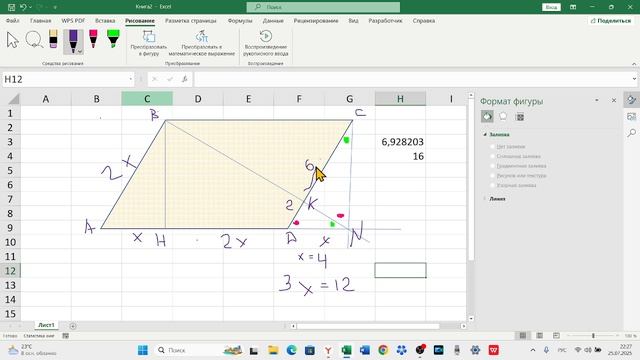Choose the pink pen tool
Image resolution: width=640 pixels, height=360 pixels.
[93, 39]
